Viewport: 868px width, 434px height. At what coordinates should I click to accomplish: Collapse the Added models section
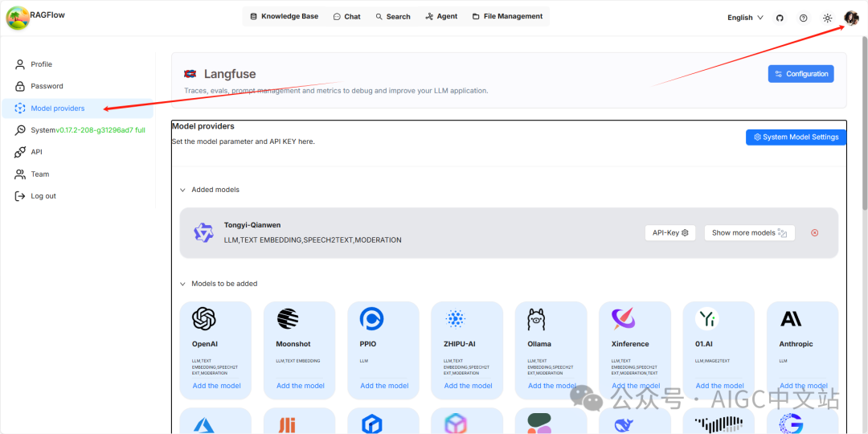[x=210, y=190]
